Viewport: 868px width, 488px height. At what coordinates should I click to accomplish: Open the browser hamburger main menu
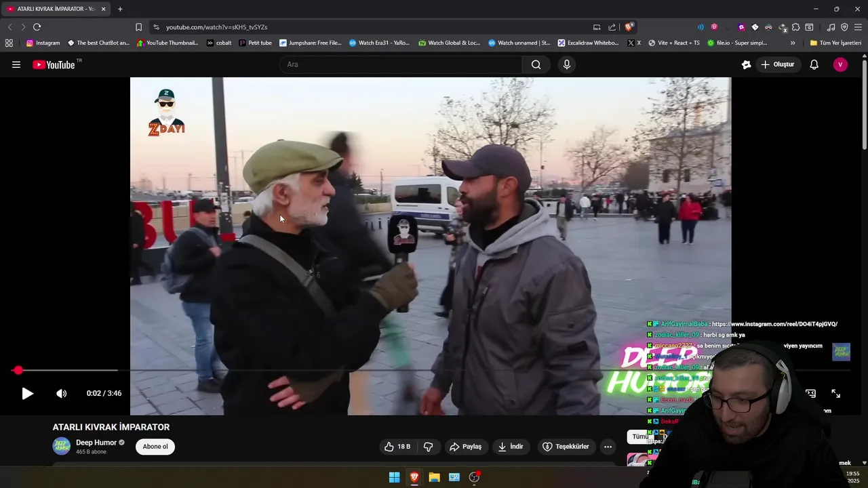click(x=858, y=27)
